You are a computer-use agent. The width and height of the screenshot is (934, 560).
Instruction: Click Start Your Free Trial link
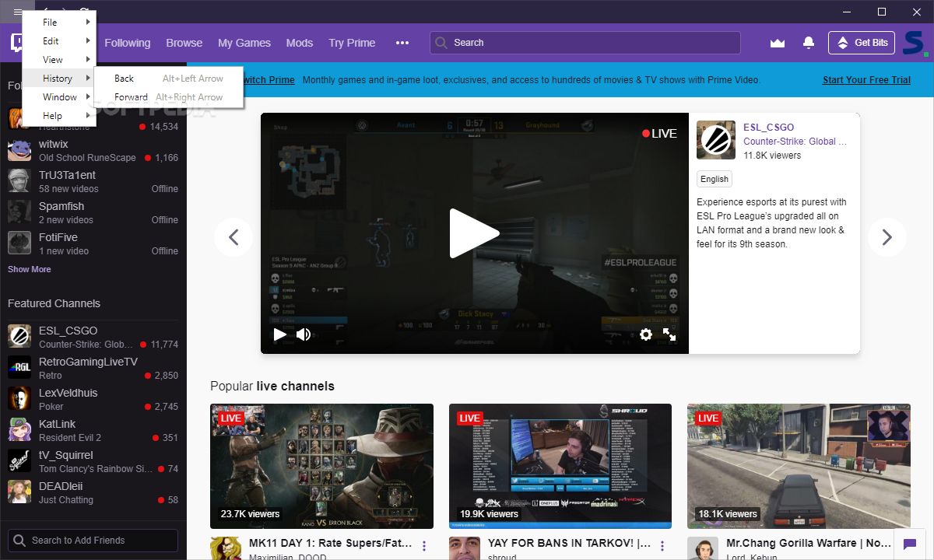(866, 80)
